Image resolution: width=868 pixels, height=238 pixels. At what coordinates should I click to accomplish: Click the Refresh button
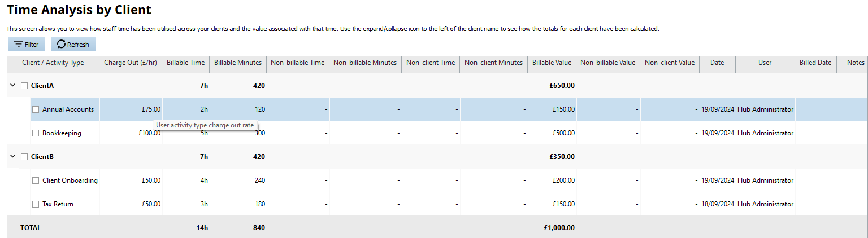(73, 44)
